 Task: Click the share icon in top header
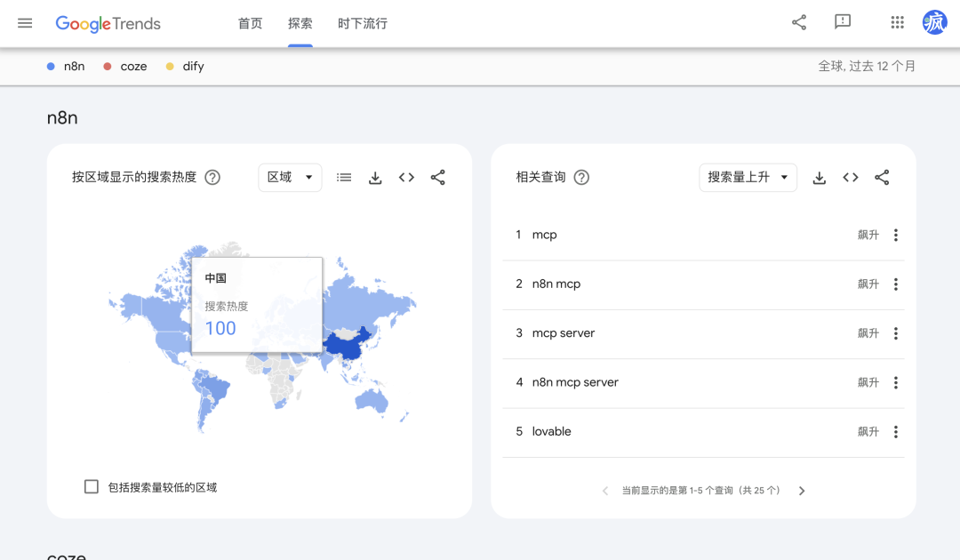799,23
